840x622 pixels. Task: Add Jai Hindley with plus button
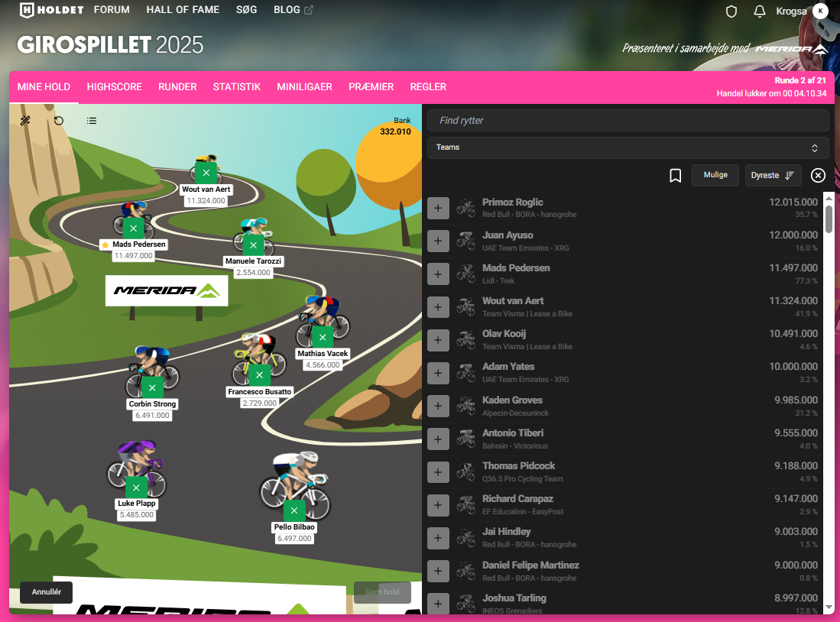point(438,538)
